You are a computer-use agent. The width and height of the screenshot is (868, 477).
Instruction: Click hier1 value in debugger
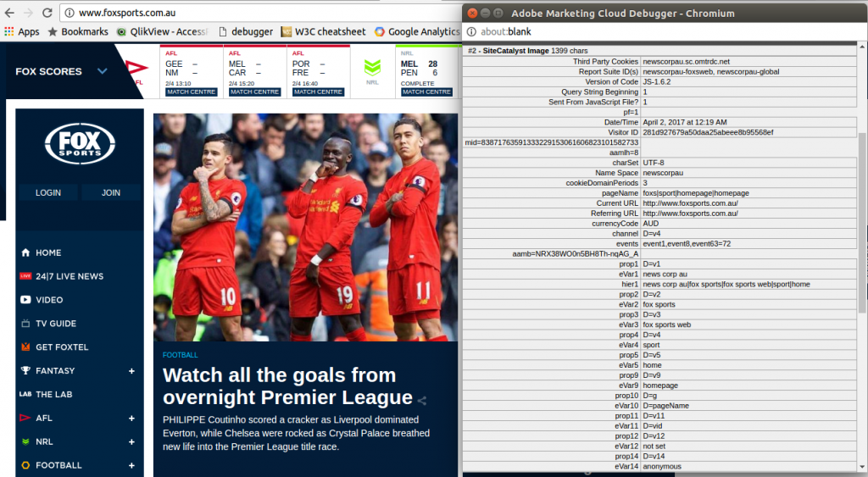pyautogui.click(x=726, y=285)
